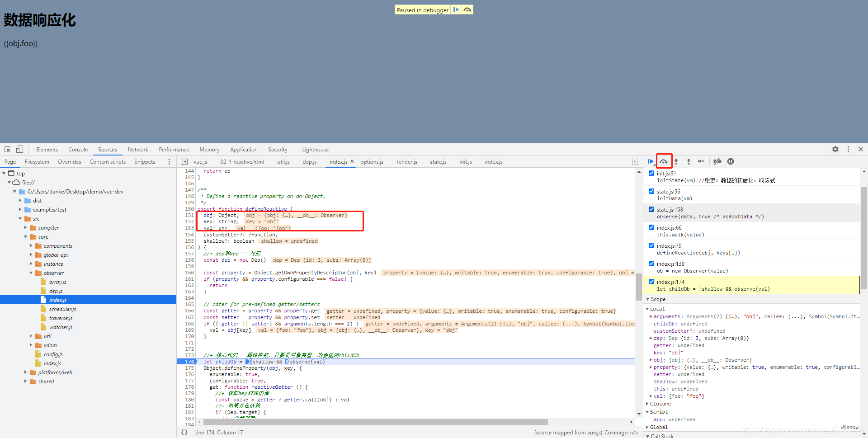Screen dimensions: 868x438
Task: Switch to the Snippets navigator tab
Action: tap(145, 162)
